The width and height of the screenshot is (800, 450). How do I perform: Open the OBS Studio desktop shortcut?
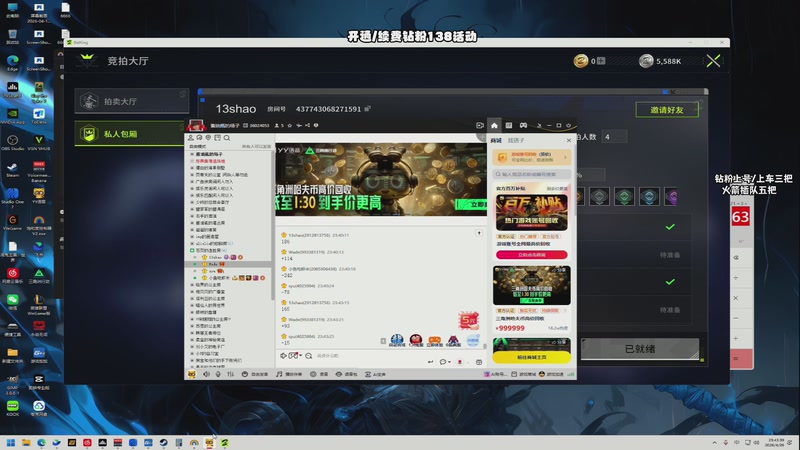13,142
